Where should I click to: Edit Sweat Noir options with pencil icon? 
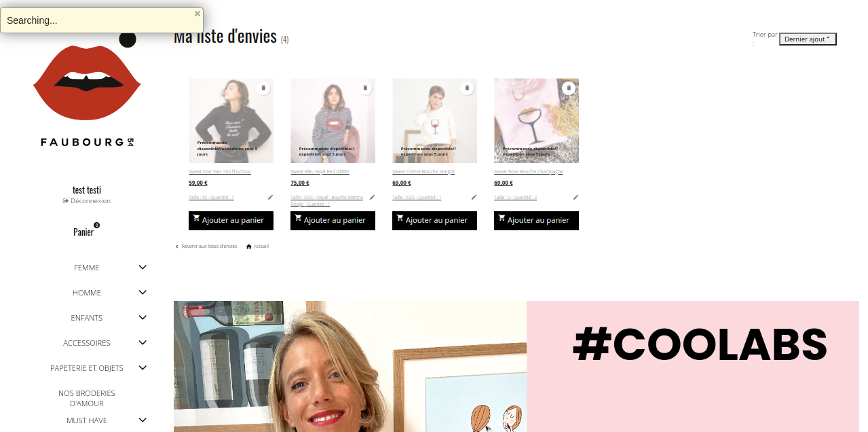point(270,197)
